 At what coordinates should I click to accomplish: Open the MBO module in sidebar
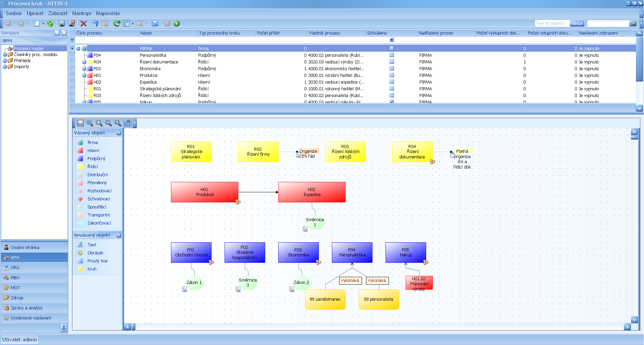click(x=34, y=278)
